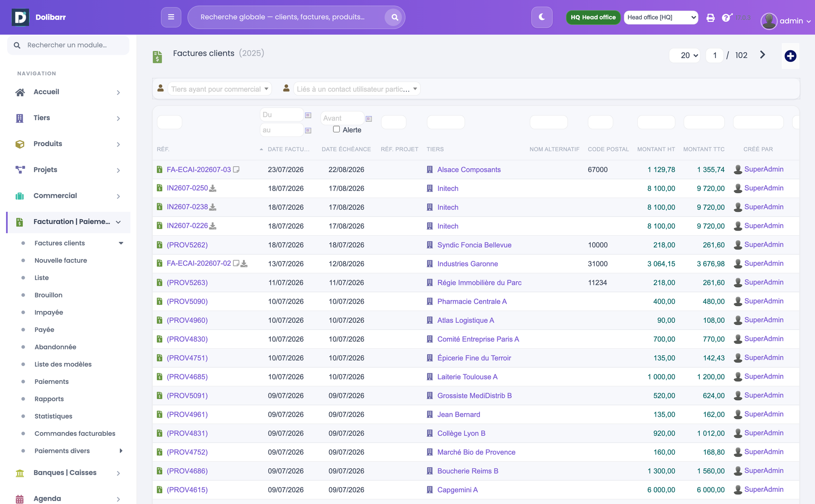Image resolution: width=815 pixels, height=504 pixels.
Task: Click the Réf. filter input field
Action: point(169,122)
